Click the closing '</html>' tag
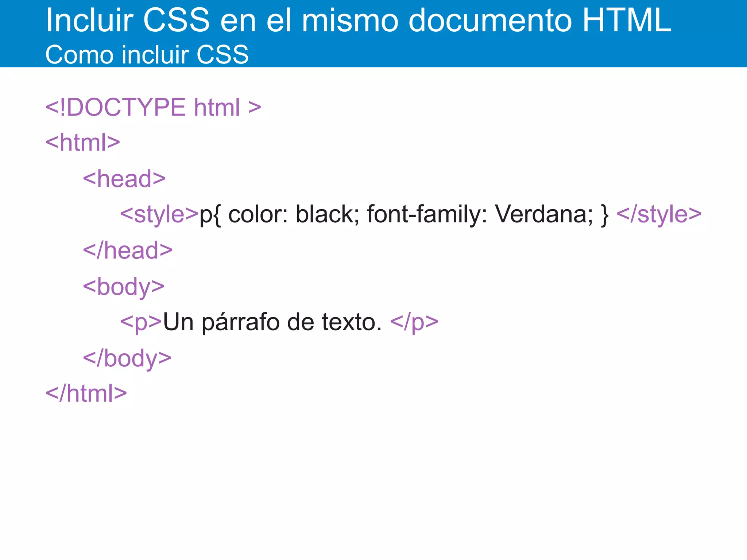Image resolution: width=747 pixels, height=560 pixels. pos(86,393)
